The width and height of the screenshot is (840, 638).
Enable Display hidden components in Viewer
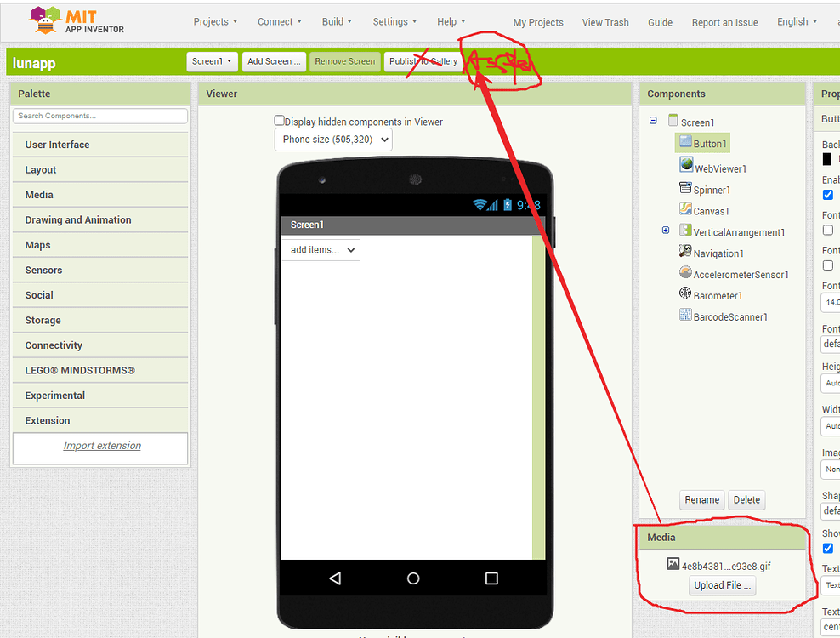(279, 121)
